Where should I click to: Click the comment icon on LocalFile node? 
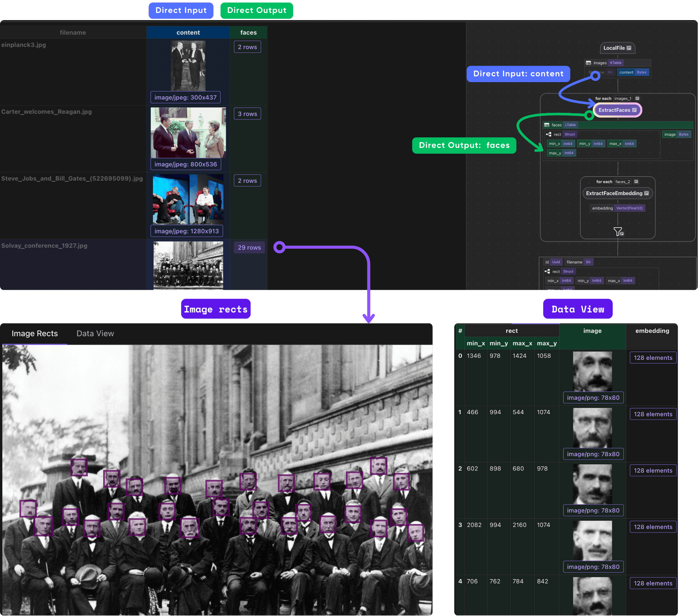pos(629,48)
